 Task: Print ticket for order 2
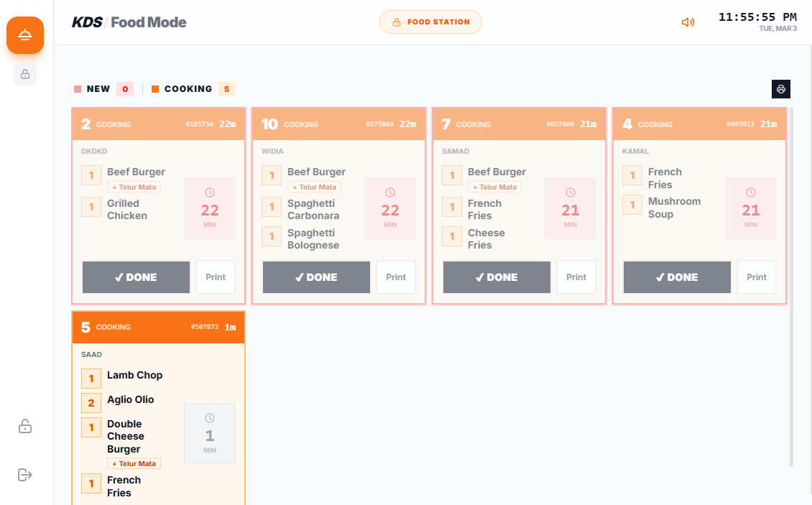point(216,277)
